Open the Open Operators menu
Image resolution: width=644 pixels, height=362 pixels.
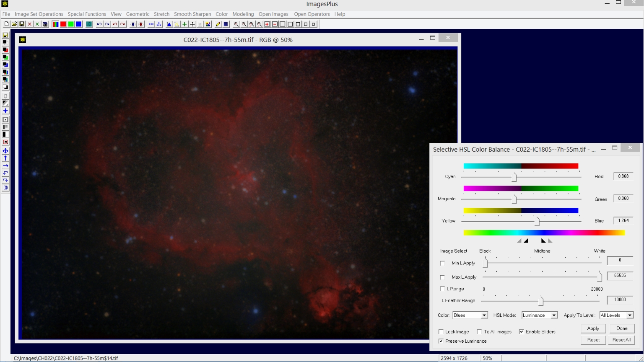[x=312, y=14]
